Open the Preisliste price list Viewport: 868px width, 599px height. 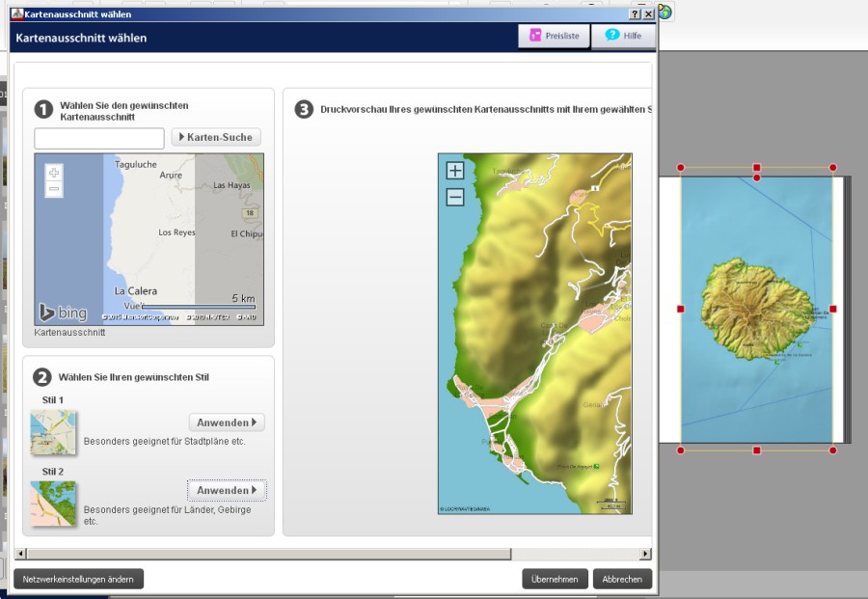pyautogui.click(x=554, y=36)
